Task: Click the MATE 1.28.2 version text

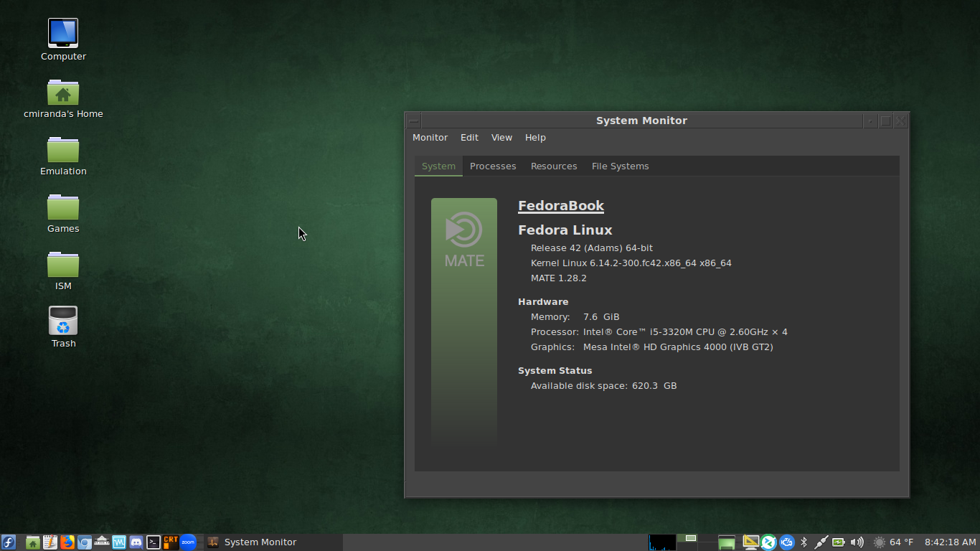Action: point(559,278)
